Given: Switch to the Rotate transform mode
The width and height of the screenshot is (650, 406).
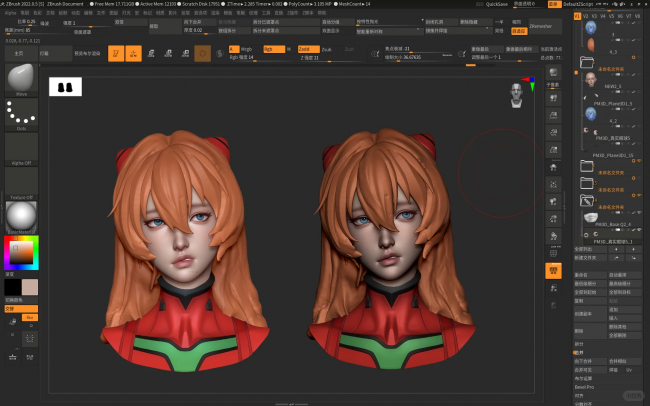Looking at the screenshot, I should pyautogui.click(x=185, y=53).
